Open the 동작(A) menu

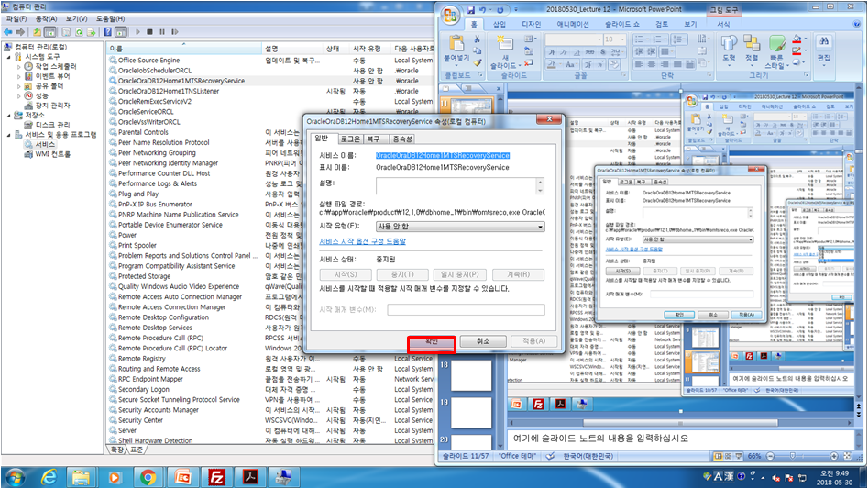[46, 19]
